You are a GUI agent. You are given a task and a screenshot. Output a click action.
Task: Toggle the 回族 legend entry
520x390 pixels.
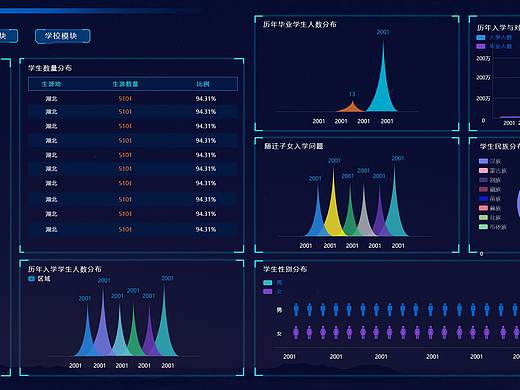(x=490, y=180)
